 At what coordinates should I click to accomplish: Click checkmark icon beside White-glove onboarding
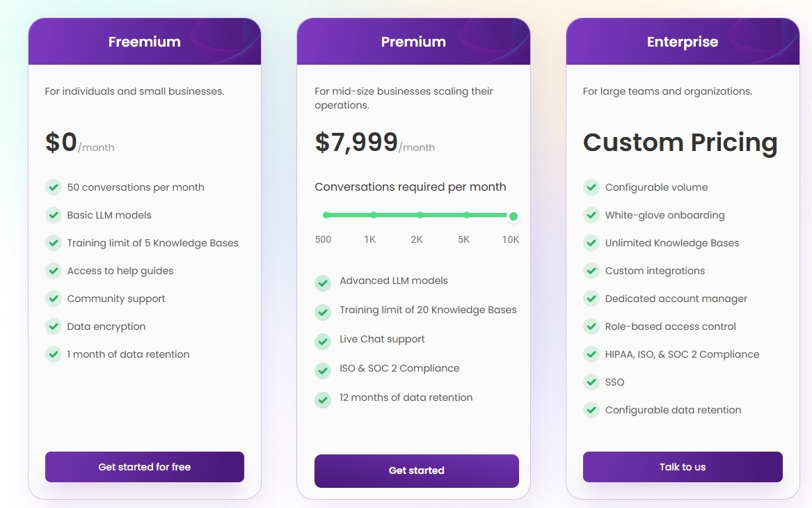(591, 215)
